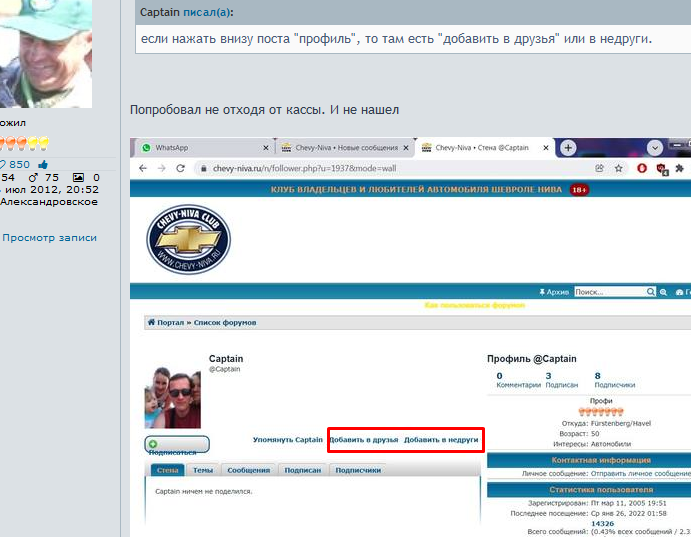
Task: Go back with the browser back arrow
Action: (x=143, y=168)
